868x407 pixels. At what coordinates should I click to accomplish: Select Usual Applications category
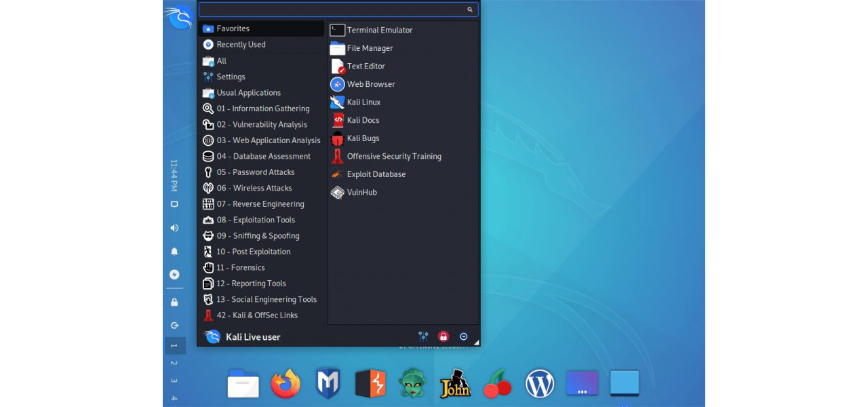261,93
